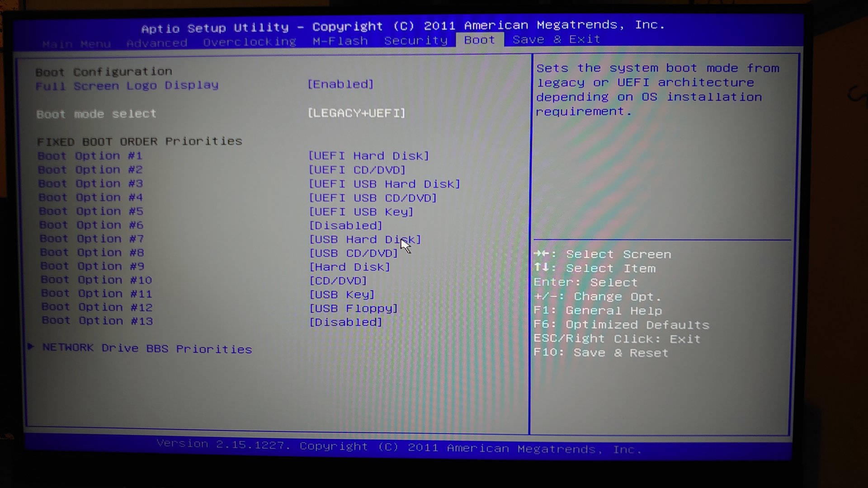Open the Main Menu tab
This screenshot has width=868, height=488.
coord(76,44)
